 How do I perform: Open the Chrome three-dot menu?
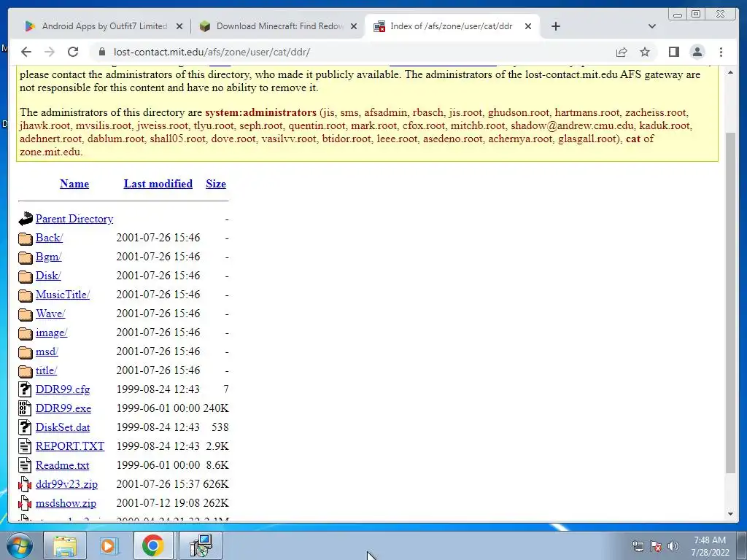tap(721, 52)
